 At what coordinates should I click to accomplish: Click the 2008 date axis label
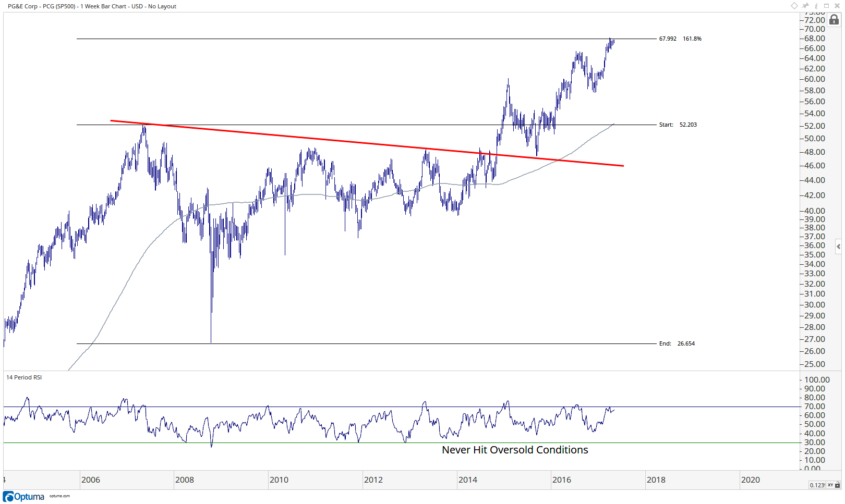(185, 480)
